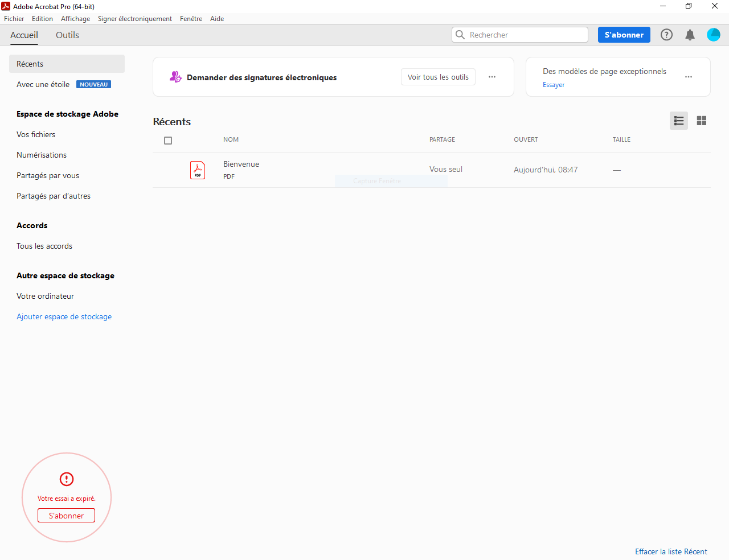This screenshot has width=729, height=560.
Task: Click into the Rechercher search field
Action: (x=520, y=35)
